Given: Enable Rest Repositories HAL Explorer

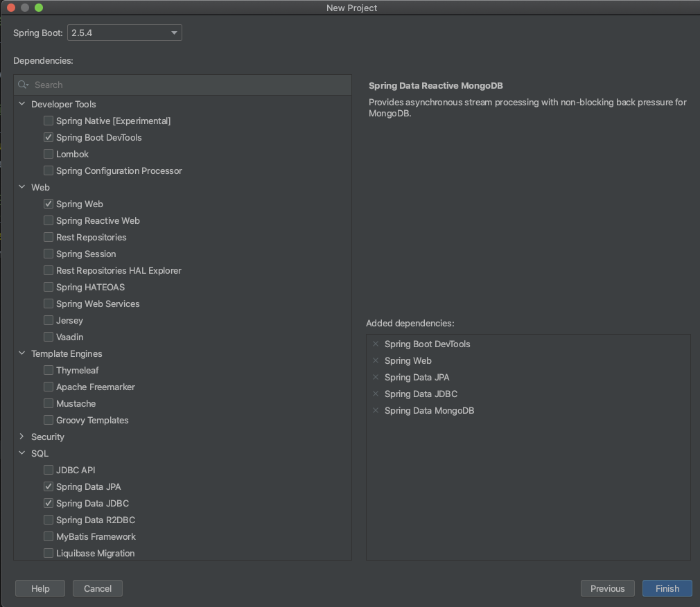Looking at the screenshot, I should coord(49,270).
